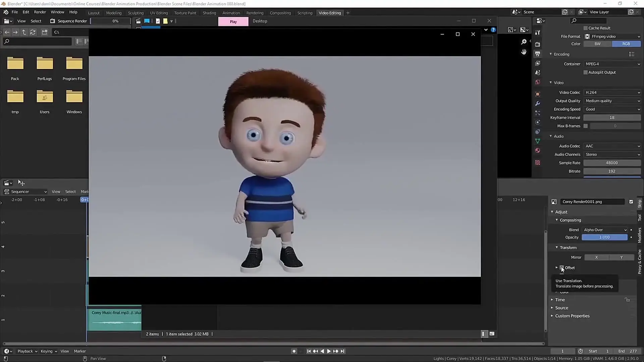Toggle the Use Translation Offset checkbox
This screenshot has width=644, height=362.
pyautogui.click(x=562, y=267)
